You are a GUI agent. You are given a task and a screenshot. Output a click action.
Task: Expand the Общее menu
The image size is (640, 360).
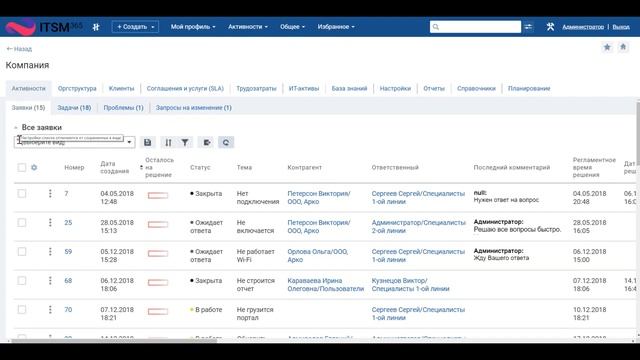(x=292, y=27)
